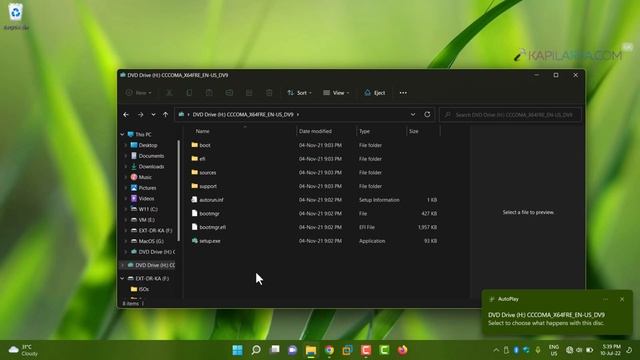The height and width of the screenshot is (360, 640).
Task: Open File Explorer from the taskbar
Action: (311, 350)
